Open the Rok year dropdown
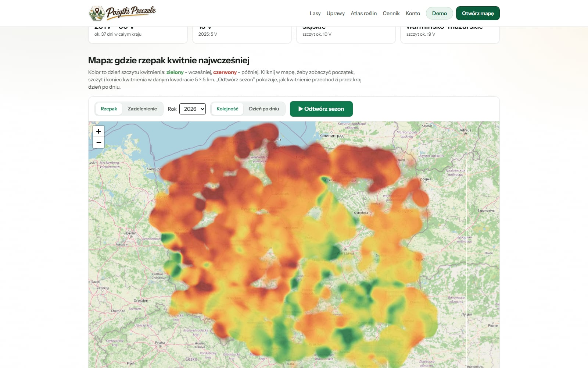The width and height of the screenshot is (588, 368). click(x=193, y=109)
